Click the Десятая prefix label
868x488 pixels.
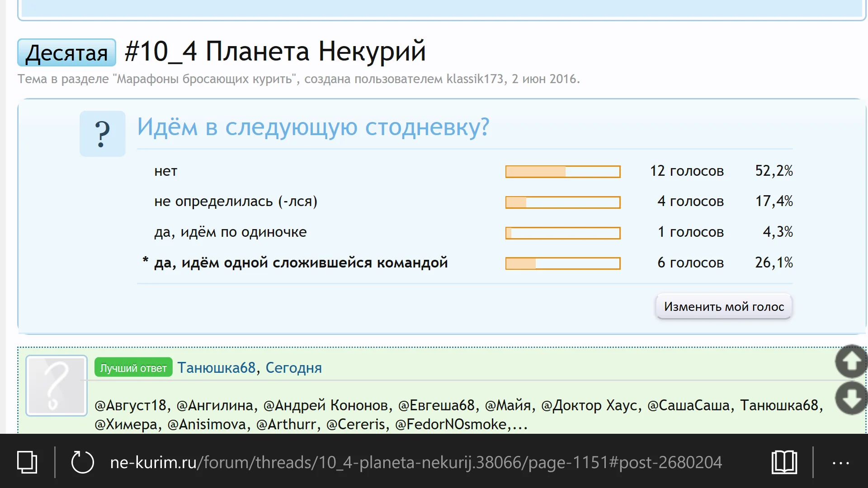[66, 53]
